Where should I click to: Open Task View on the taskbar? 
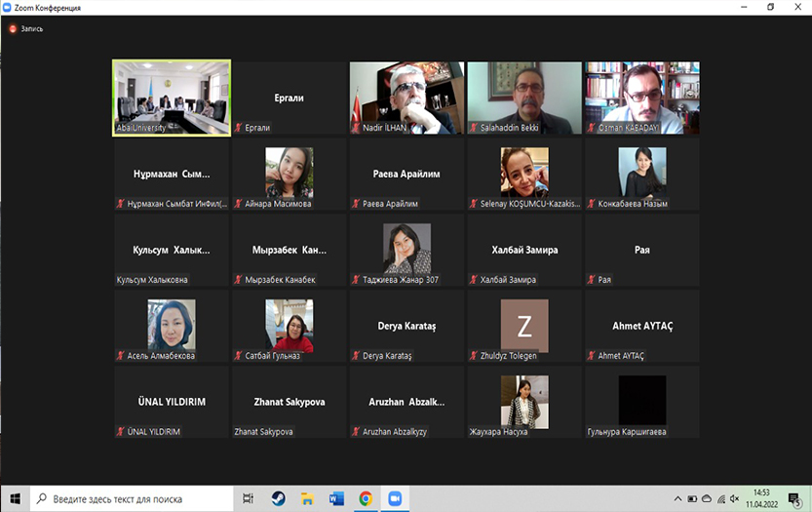click(x=249, y=498)
